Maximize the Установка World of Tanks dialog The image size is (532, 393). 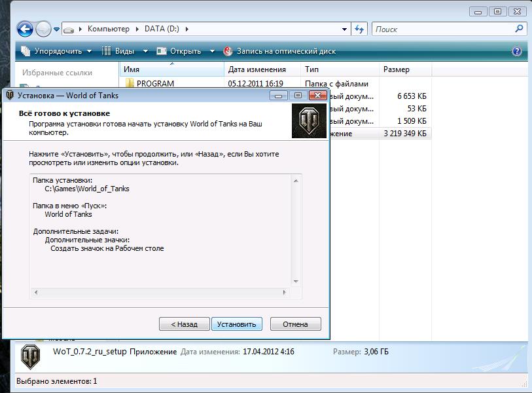coord(298,96)
